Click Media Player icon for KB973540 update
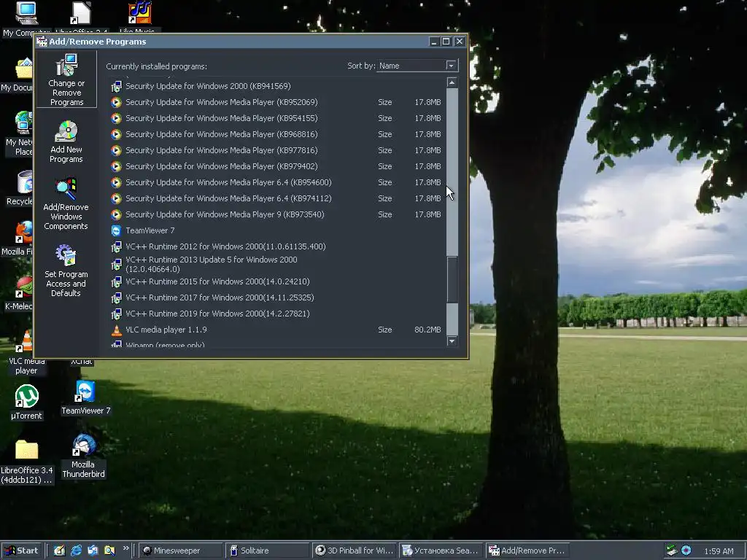The width and height of the screenshot is (747, 560). (x=116, y=215)
